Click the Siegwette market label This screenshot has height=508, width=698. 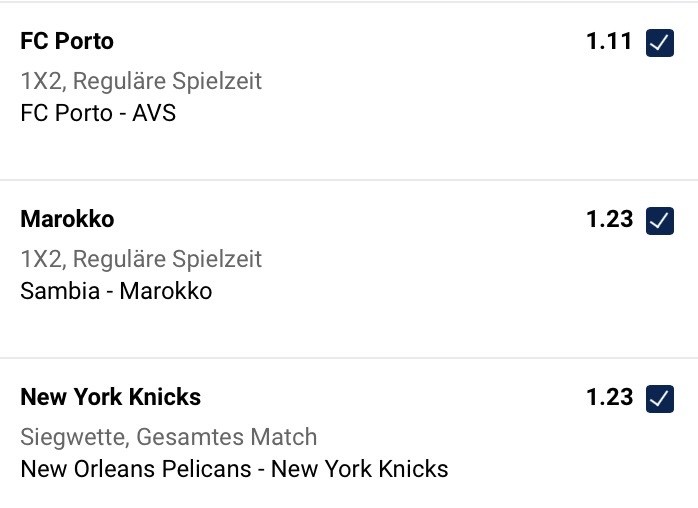pos(73,437)
